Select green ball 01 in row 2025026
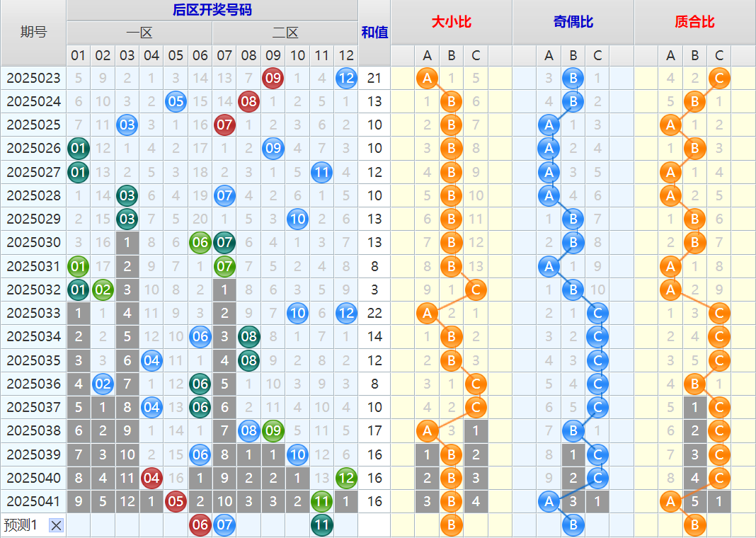Viewport: 756px width, 538px height. coord(78,149)
